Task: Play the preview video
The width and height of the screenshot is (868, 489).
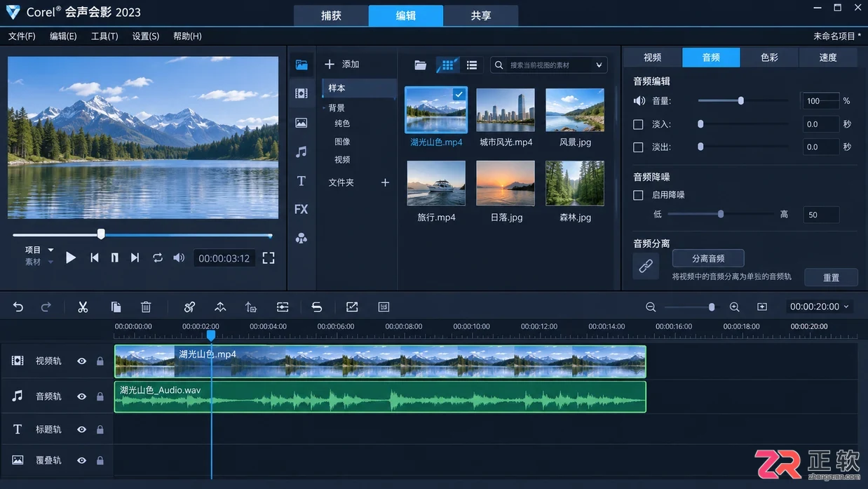Action: coord(71,258)
